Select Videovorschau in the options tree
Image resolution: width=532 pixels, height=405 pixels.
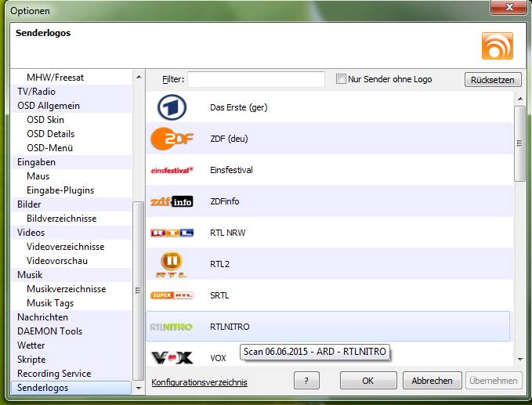(57, 261)
